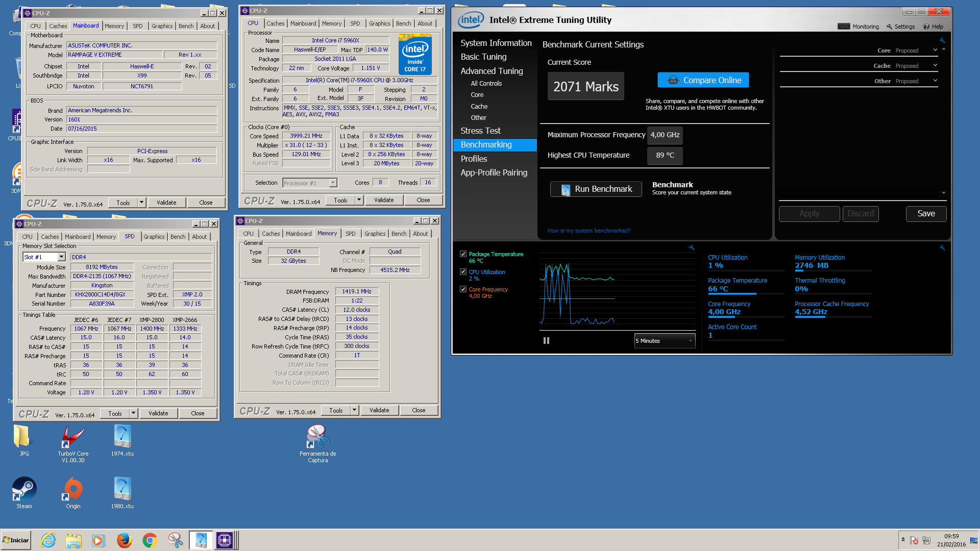
Task: Pause the monitoring graph
Action: coord(546,340)
